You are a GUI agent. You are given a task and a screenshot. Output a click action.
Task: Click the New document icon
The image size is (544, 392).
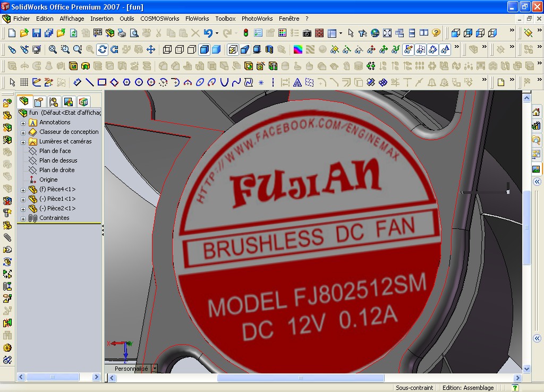point(12,33)
